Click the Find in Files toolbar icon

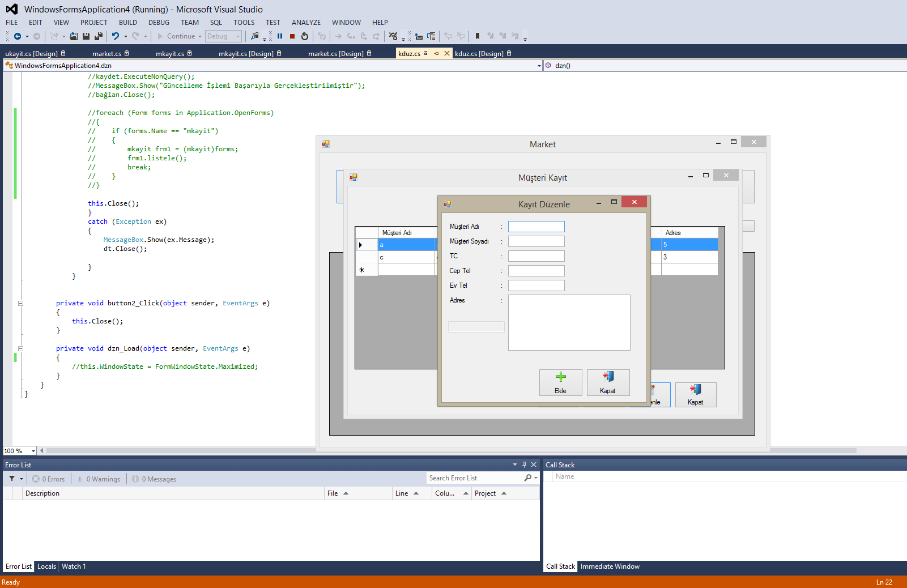pos(255,36)
